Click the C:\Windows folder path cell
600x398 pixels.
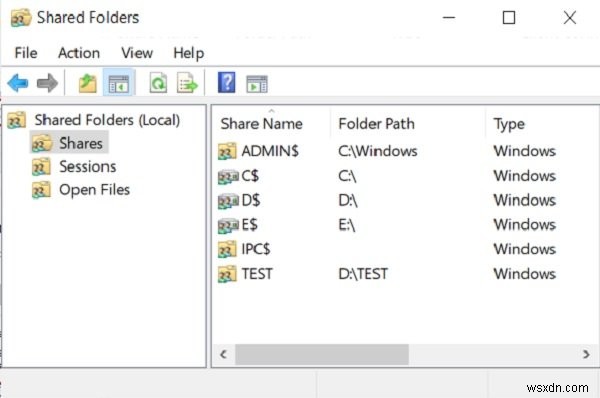tap(378, 151)
